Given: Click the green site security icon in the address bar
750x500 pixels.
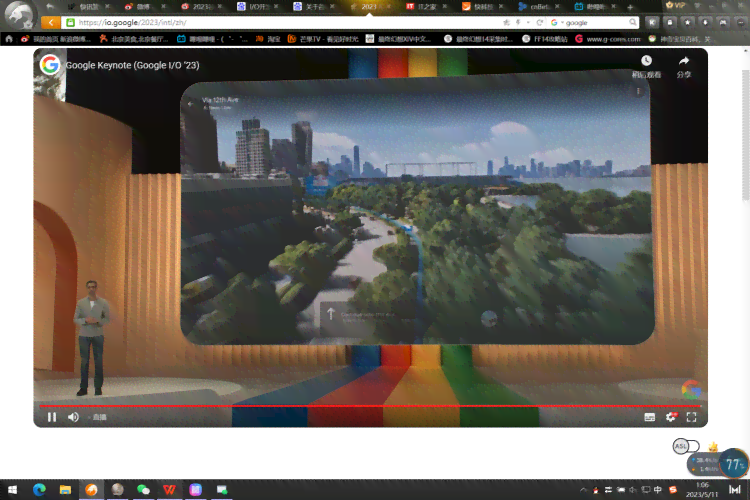Looking at the screenshot, I should (70, 22).
